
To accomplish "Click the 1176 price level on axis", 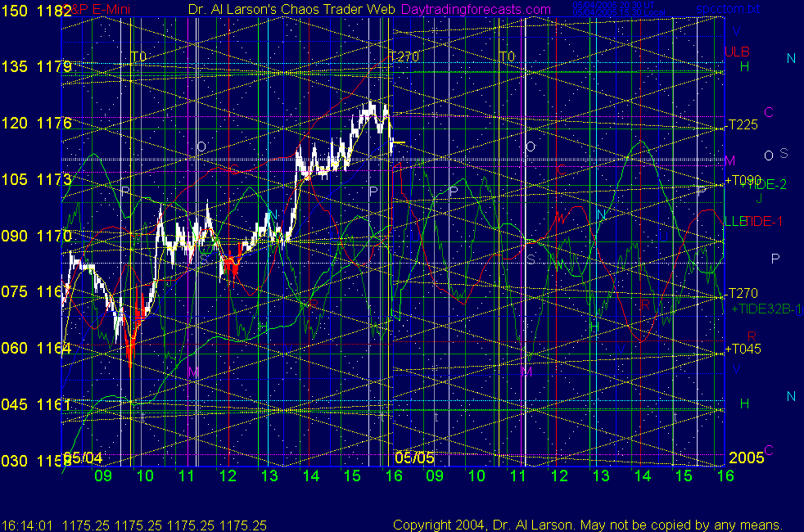I will pos(47,124).
